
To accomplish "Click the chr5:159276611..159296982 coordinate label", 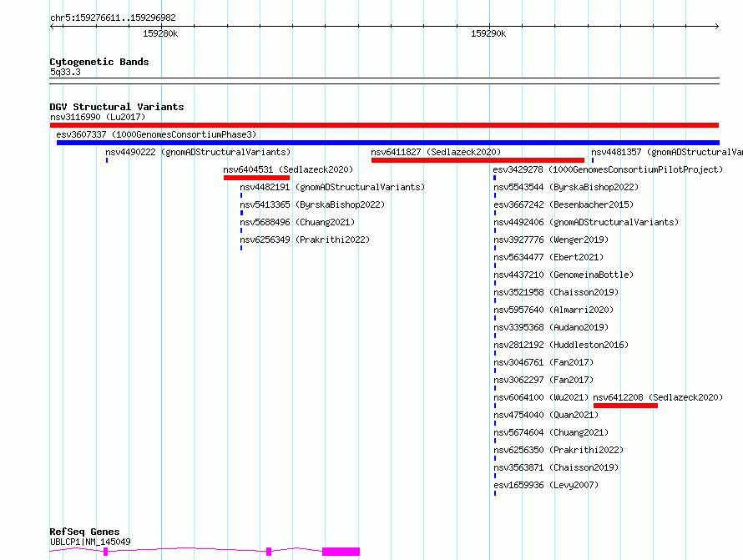I will point(113,18).
